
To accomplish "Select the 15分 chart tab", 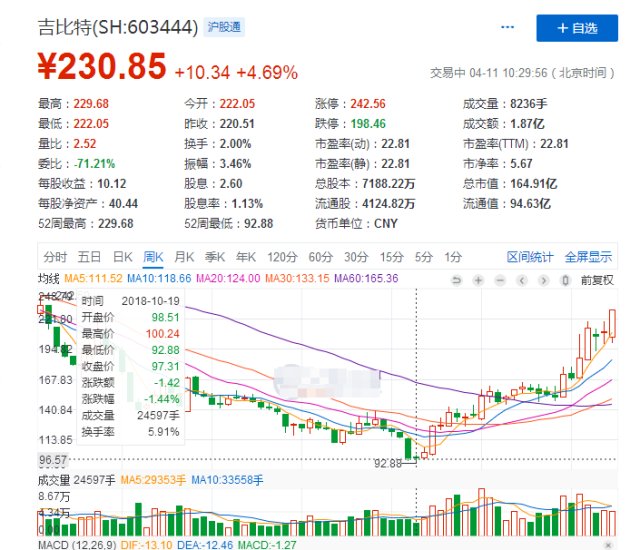I will tap(392, 257).
